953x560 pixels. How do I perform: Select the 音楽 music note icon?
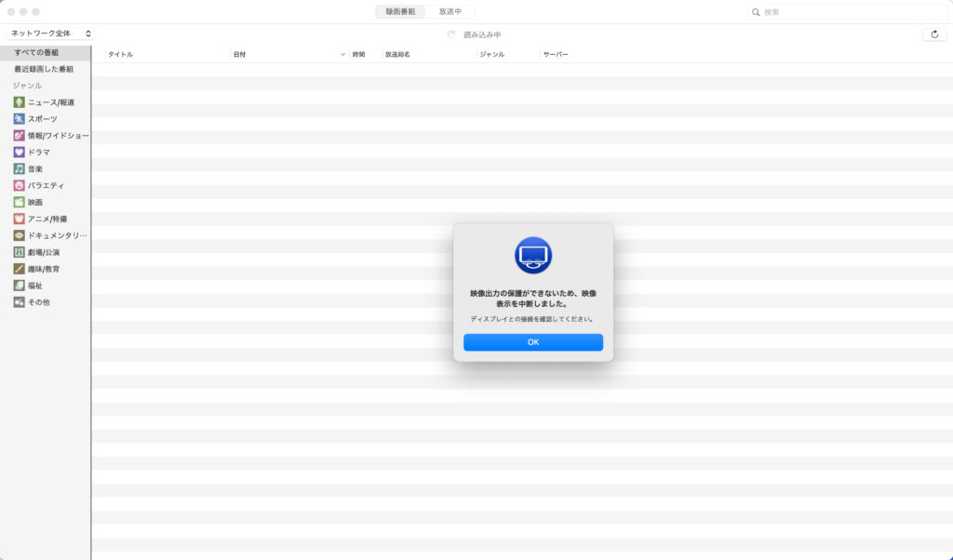(19, 169)
